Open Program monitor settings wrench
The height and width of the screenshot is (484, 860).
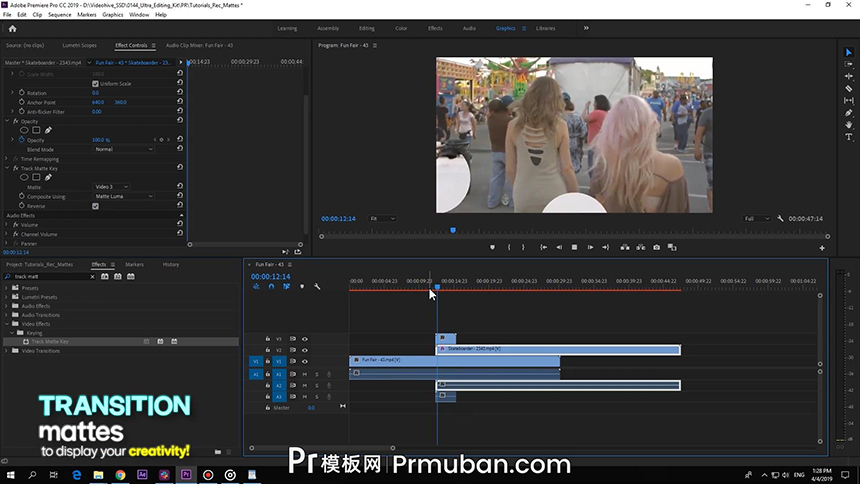tap(780, 218)
